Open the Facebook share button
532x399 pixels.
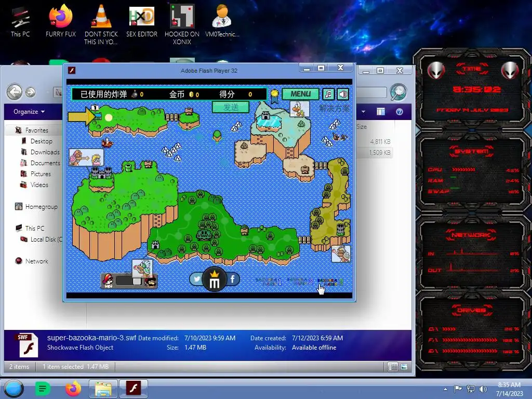click(x=233, y=279)
